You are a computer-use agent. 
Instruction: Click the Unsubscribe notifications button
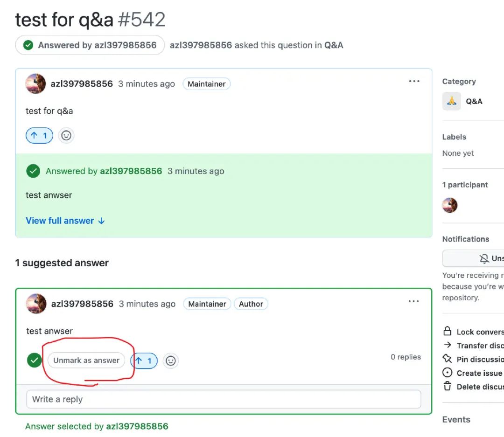tap(473, 258)
